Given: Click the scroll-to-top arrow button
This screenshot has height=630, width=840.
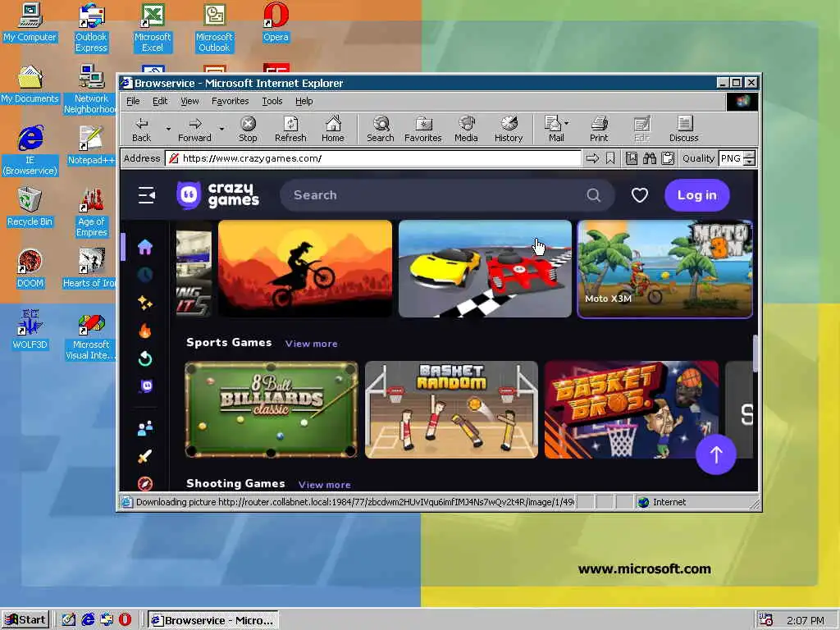Looking at the screenshot, I should (715, 454).
